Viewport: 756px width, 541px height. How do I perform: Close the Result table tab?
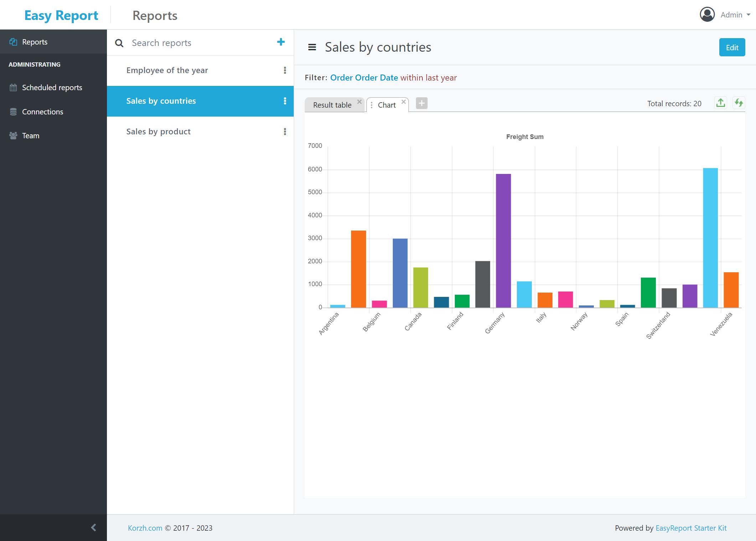pyautogui.click(x=359, y=102)
